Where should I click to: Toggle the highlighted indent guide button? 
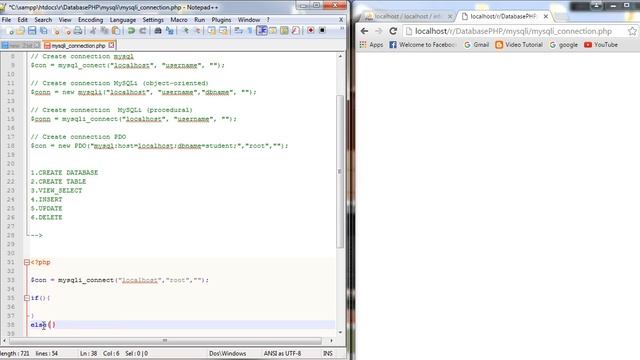coord(262,31)
